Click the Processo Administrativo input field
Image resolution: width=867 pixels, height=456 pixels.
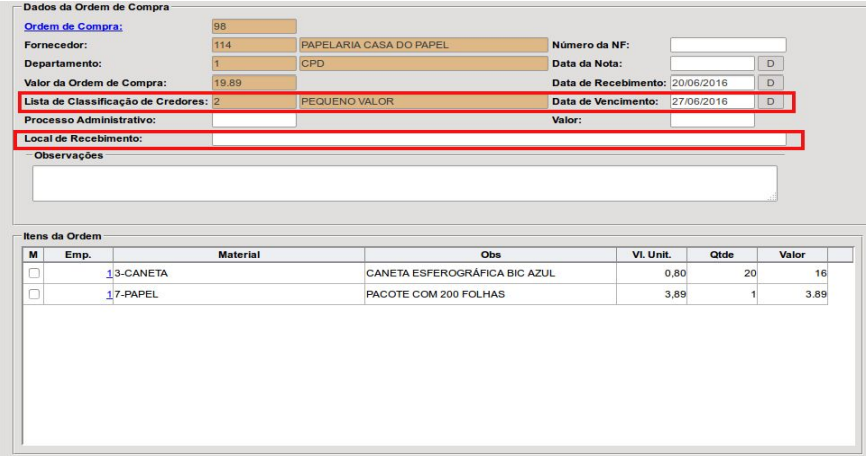254,120
